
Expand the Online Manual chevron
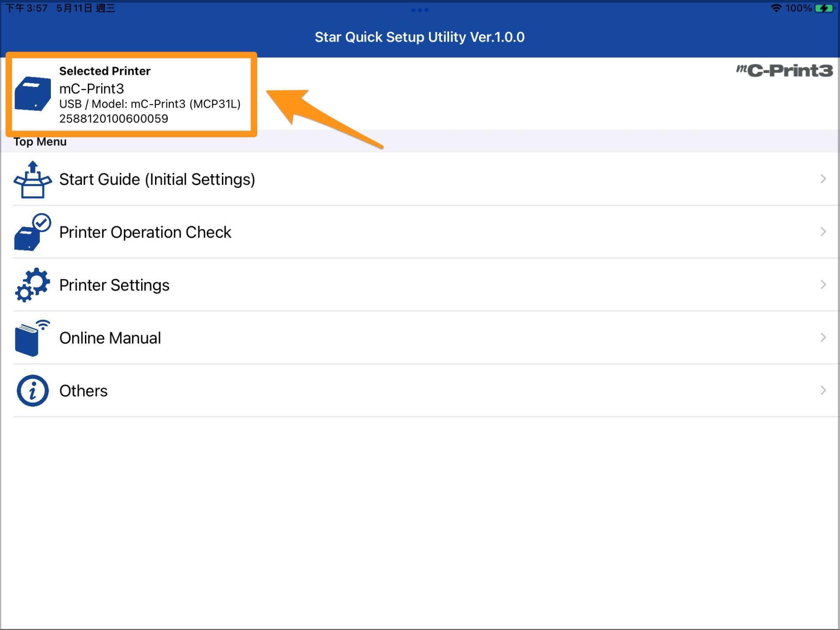click(823, 338)
